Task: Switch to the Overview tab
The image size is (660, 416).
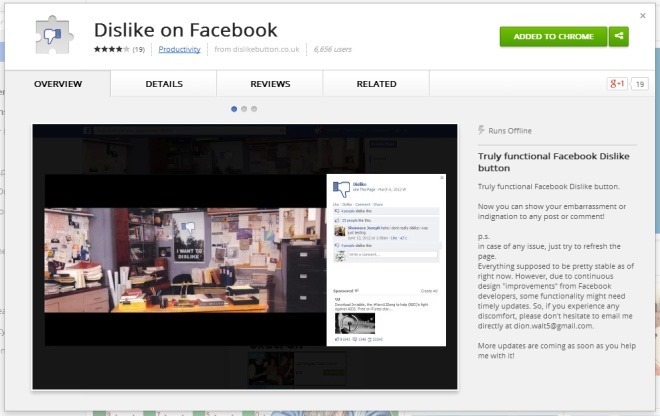Action: coord(58,85)
